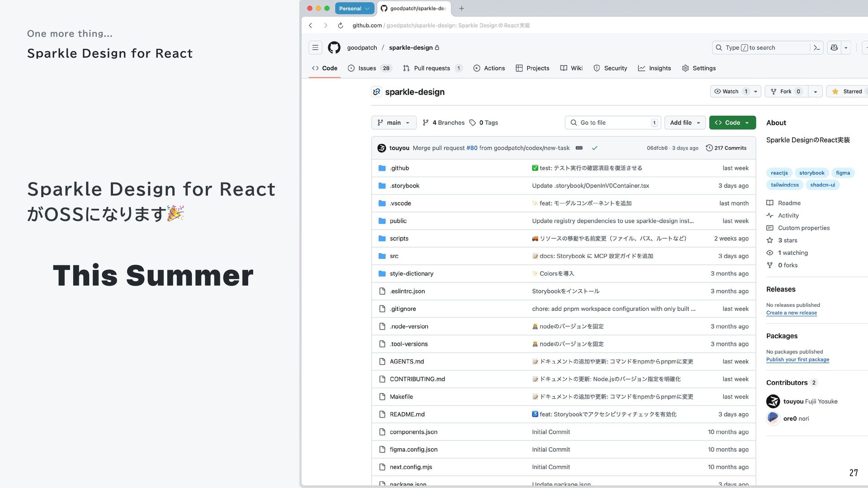Click the browser back arrow
Viewport: 868px width, 488px height.
pyautogui.click(x=311, y=25)
